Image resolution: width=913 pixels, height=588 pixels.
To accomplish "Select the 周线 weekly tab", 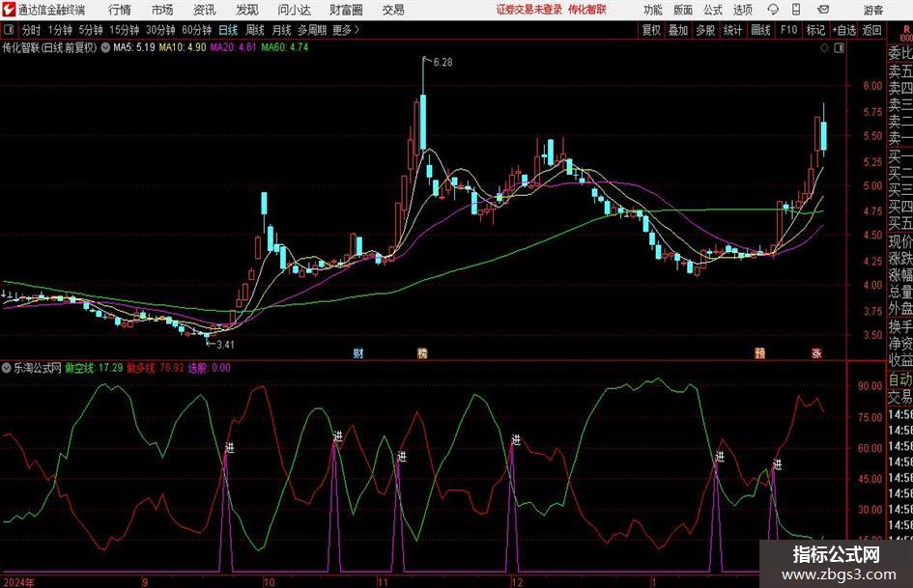I will click(x=255, y=30).
